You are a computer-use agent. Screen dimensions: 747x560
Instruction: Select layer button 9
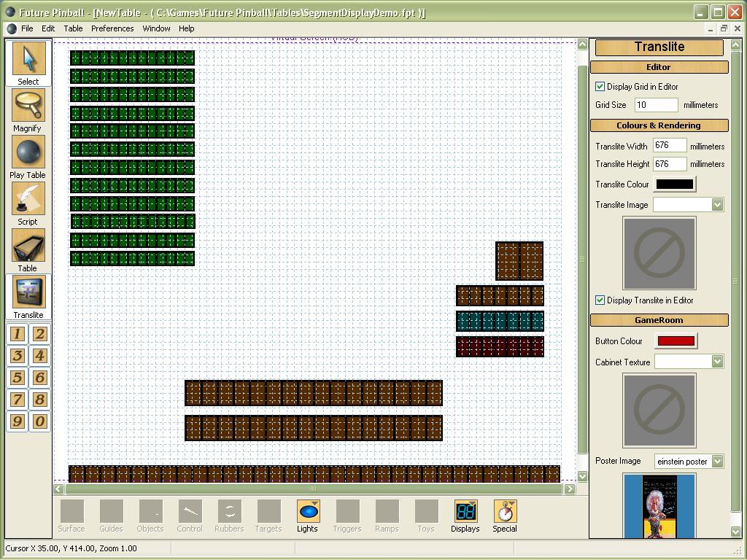tap(18, 421)
